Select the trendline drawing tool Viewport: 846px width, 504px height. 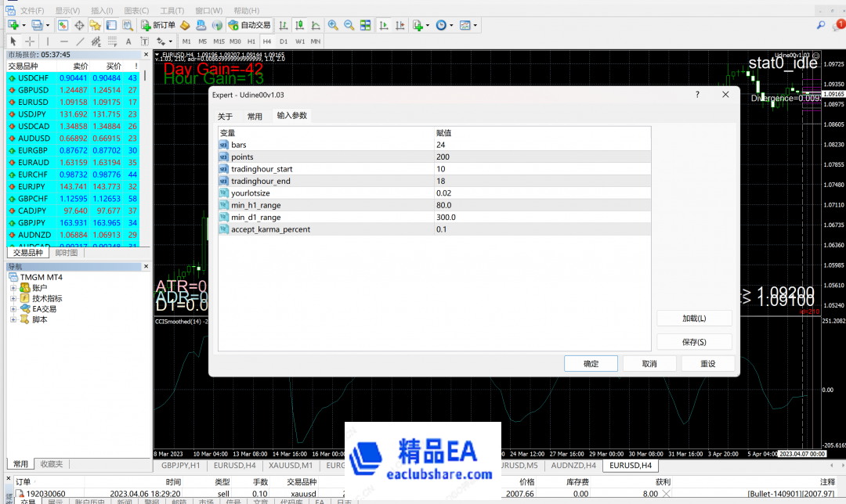point(80,41)
